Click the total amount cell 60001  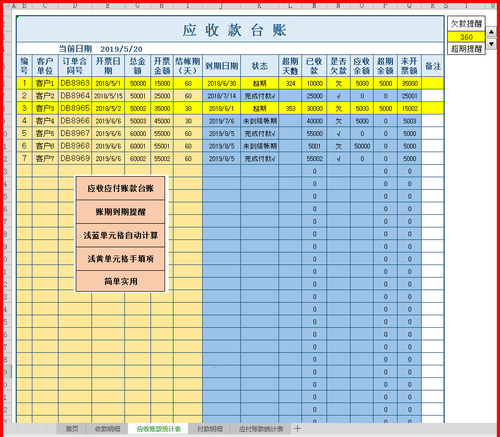click(137, 146)
